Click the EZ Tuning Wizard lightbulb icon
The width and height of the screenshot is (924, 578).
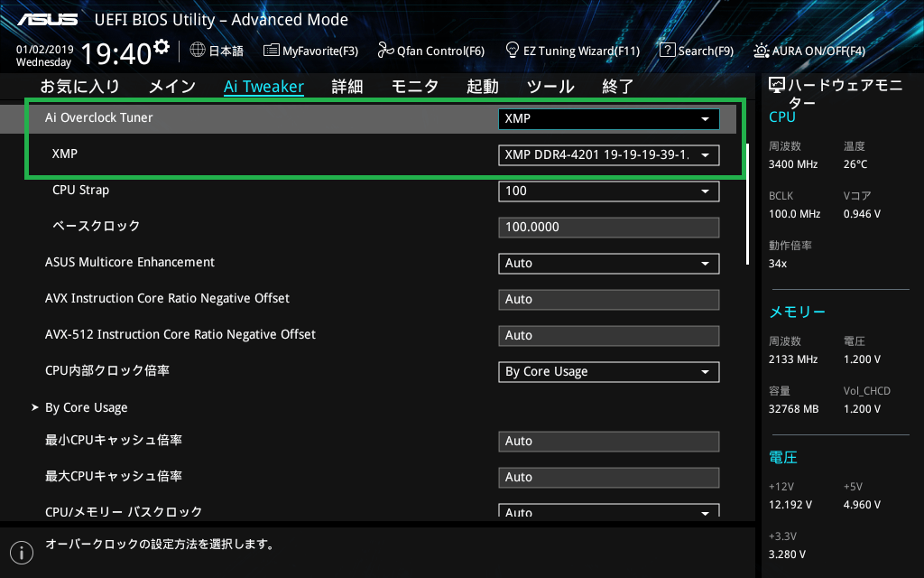click(x=513, y=50)
